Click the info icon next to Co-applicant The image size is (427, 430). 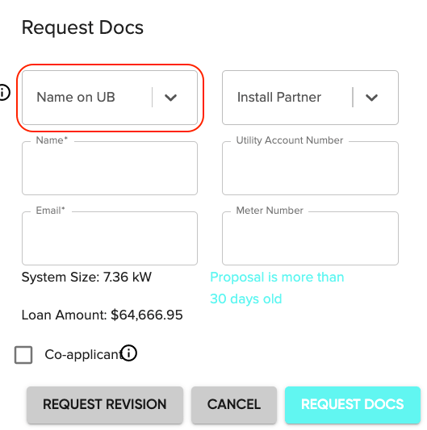click(129, 353)
